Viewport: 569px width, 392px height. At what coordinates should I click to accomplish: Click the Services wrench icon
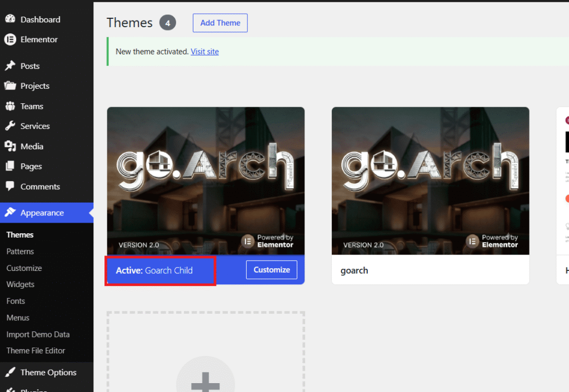[10, 126]
